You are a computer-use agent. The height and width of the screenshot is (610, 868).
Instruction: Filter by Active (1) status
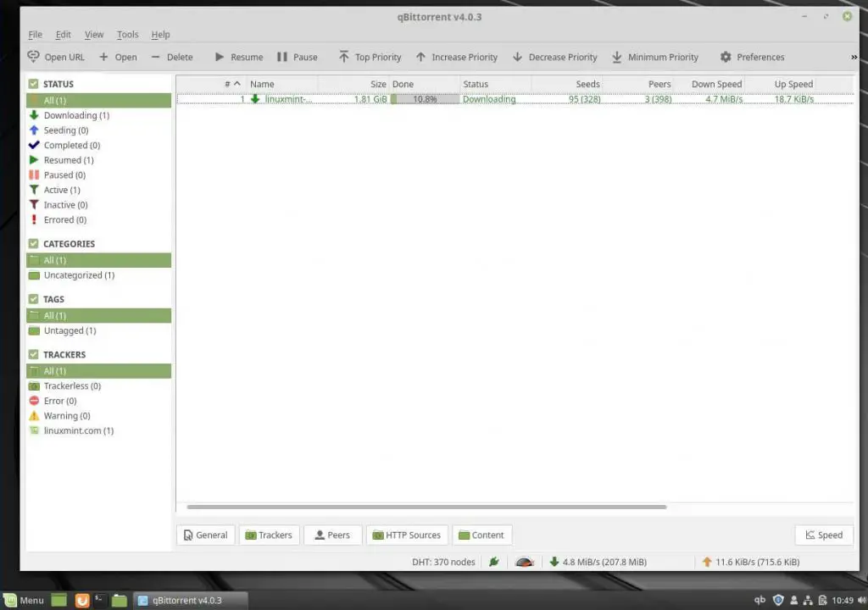point(98,190)
